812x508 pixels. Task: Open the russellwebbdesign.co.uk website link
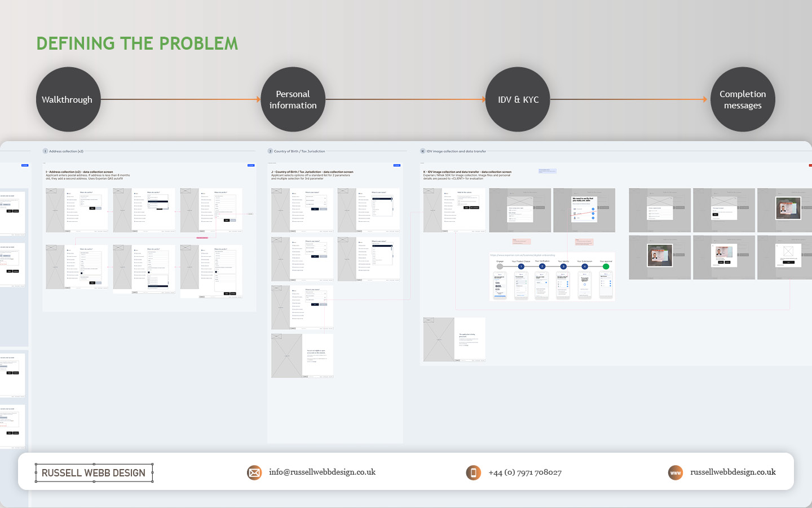[732, 472]
